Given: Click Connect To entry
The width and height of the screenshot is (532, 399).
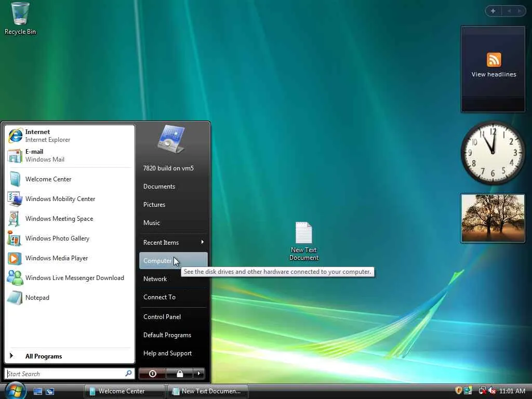Looking at the screenshot, I should click(x=174, y=297).
